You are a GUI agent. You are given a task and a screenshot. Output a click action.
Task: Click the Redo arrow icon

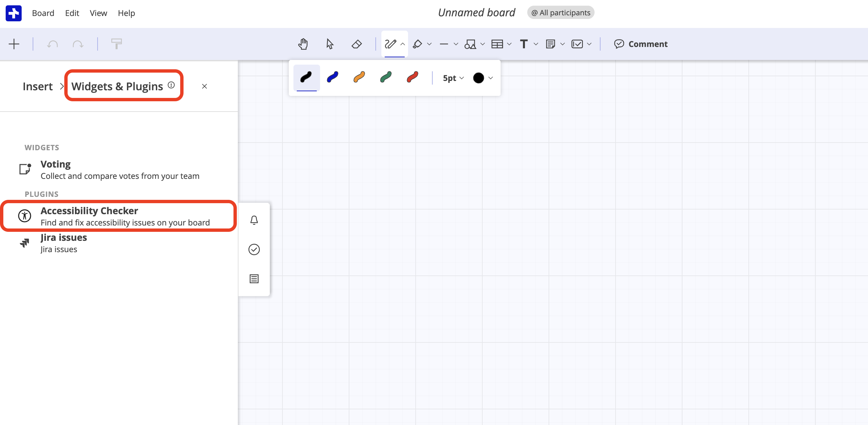pyautogui.click(x=78, y=44)
